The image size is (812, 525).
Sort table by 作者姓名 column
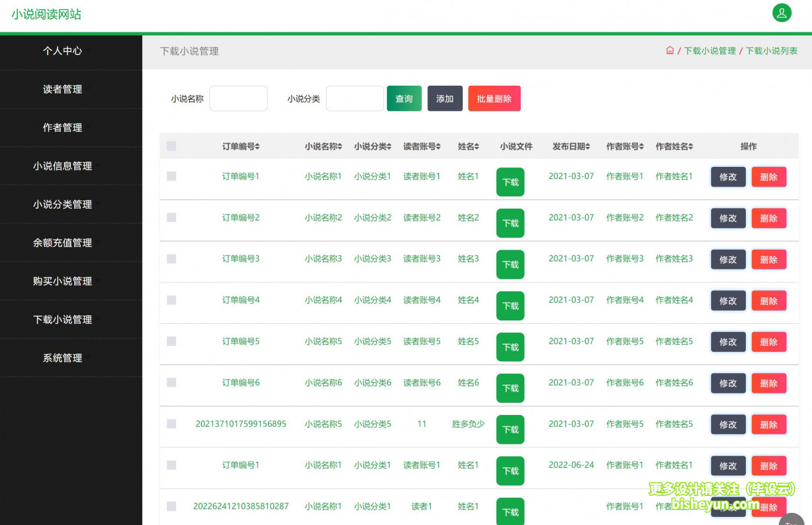coord(690,147)
